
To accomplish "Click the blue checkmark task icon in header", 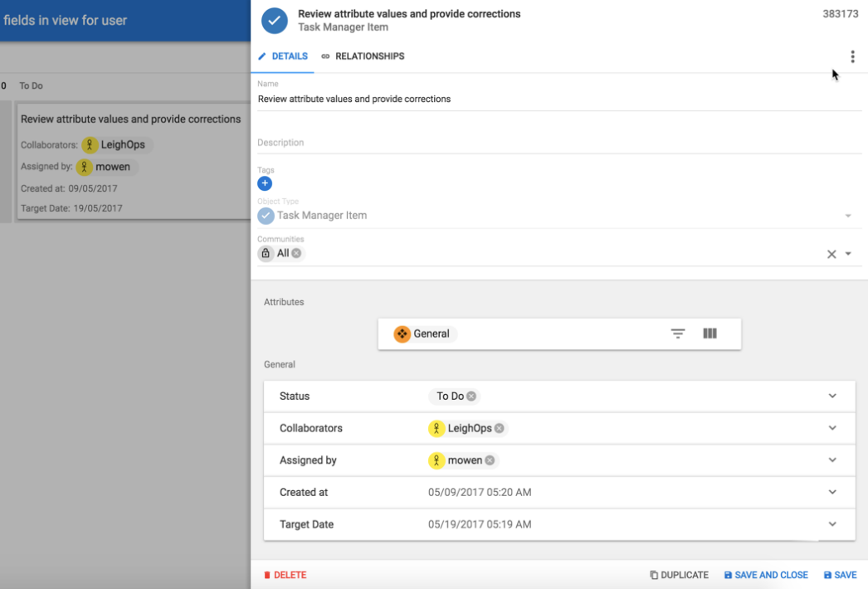I will (274, 20).
